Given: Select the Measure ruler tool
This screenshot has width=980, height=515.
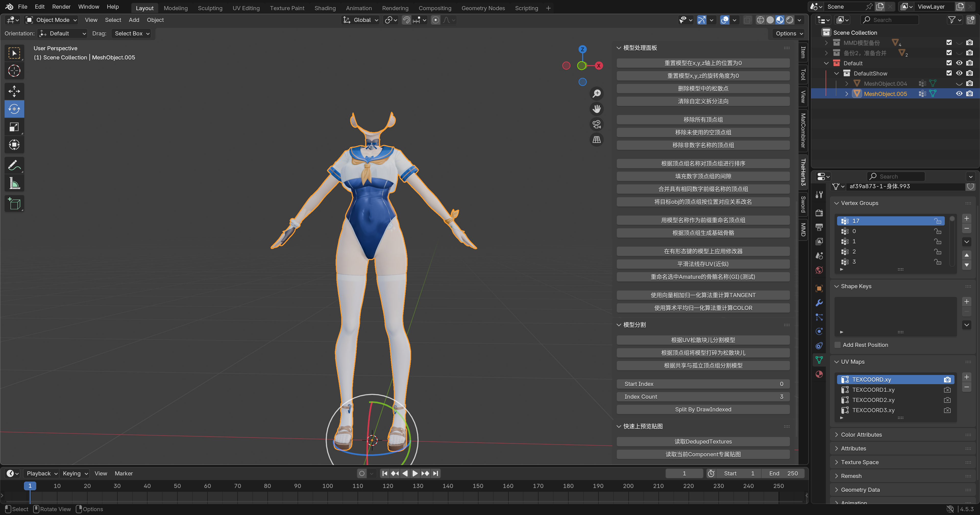Looking at the screenshot, I should pos(14,183).
